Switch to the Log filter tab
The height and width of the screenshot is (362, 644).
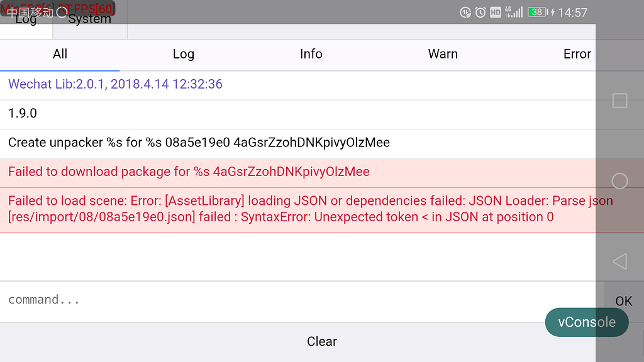click(183, 54)
